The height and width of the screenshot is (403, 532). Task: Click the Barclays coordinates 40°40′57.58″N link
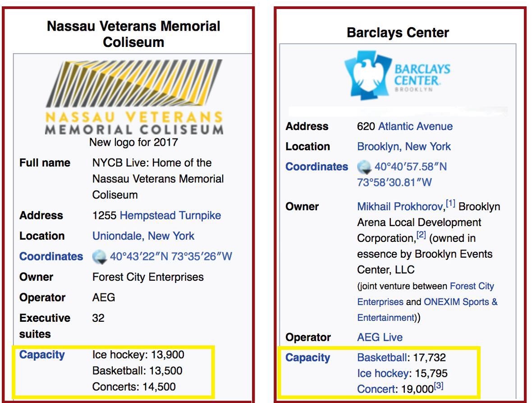(x=410, y=167)
